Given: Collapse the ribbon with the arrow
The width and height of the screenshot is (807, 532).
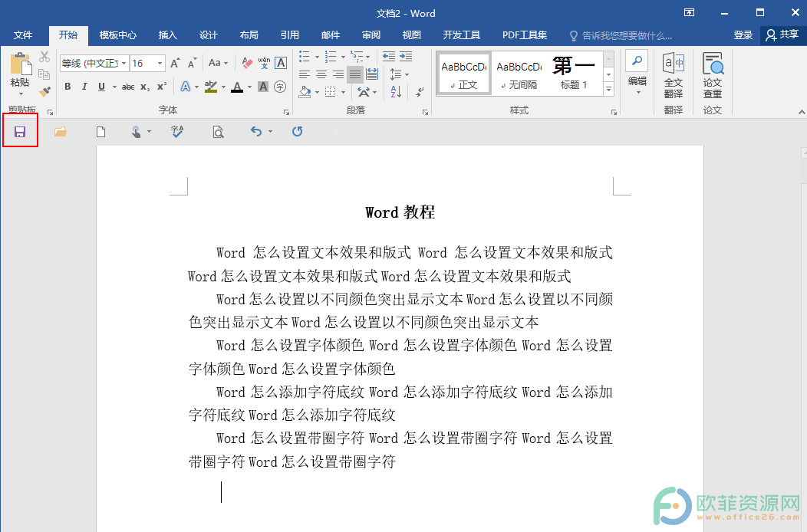Looking at the screenshot, I should coord(802,112).
